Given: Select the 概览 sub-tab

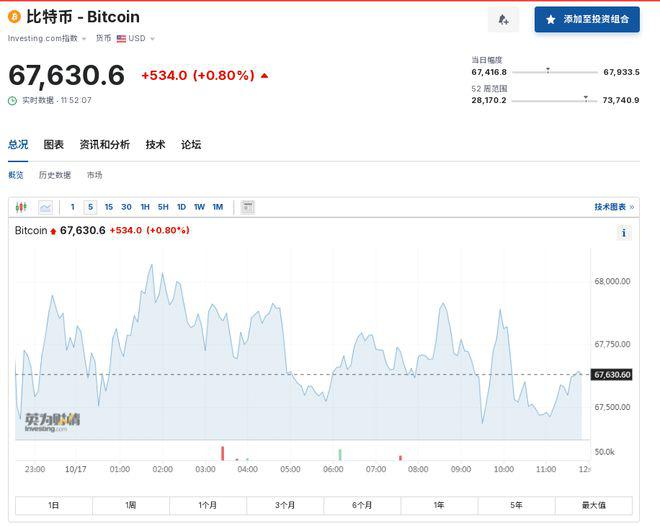Looking at the screenshot, I should 16,175.
